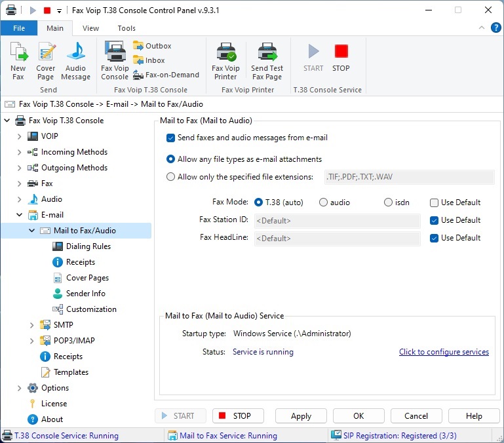The width and height of the screenshot is (504, 443).
Task: Select the About tree node
Action: click(x=45, y=419)
